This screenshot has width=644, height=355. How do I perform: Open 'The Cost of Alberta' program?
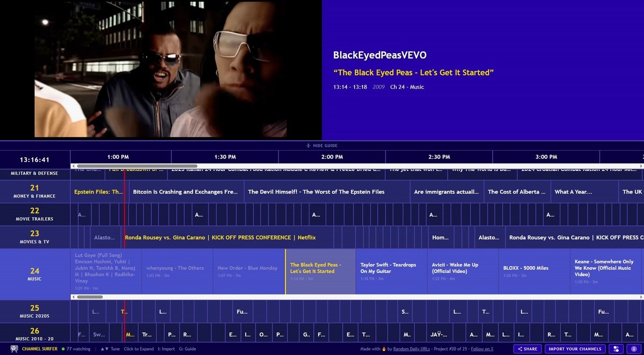click(517, 191)
